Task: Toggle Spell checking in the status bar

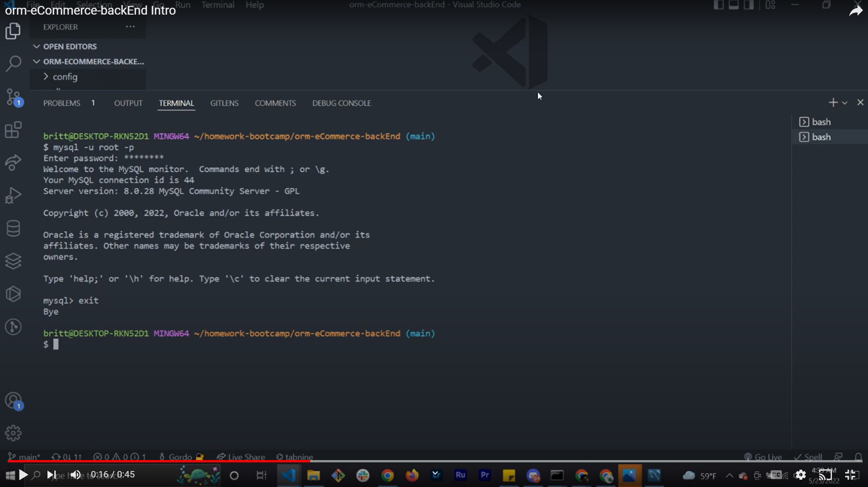Action: click(808, 457)
